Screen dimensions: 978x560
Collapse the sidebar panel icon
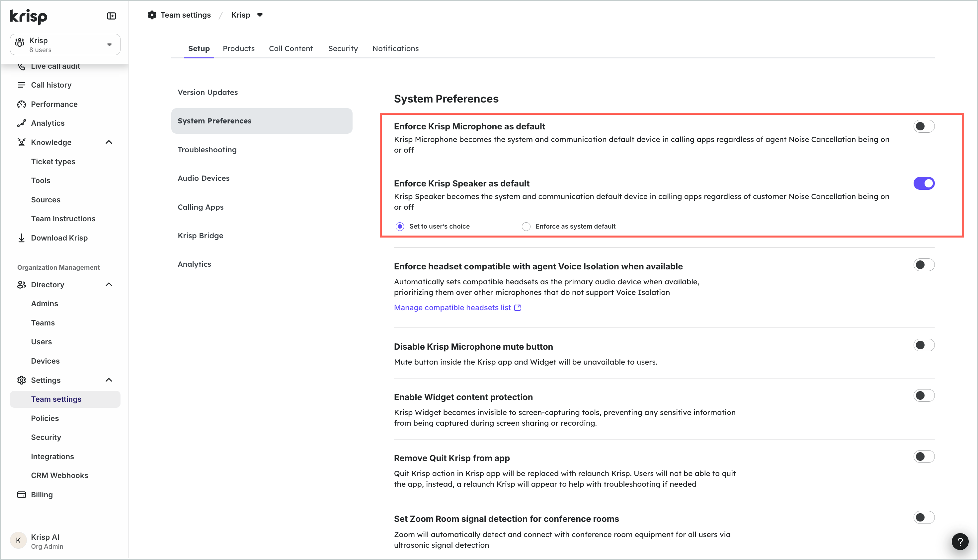(111, 16)
